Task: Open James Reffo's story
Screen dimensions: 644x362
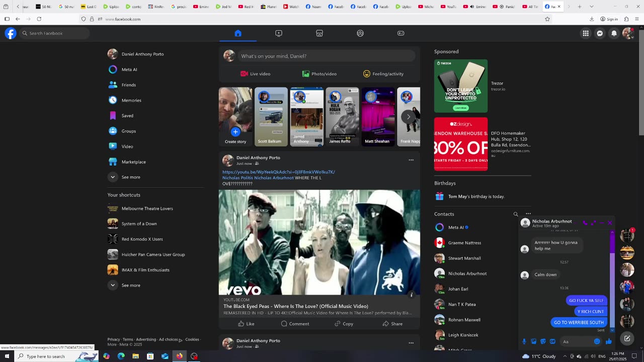Action: pyautogui.click(x=343, y=117)
